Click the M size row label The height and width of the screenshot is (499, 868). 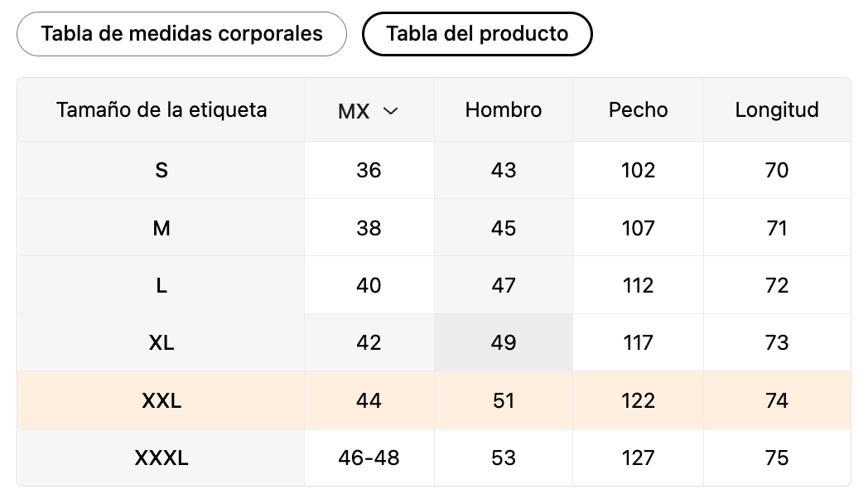(x=162, y=228)
